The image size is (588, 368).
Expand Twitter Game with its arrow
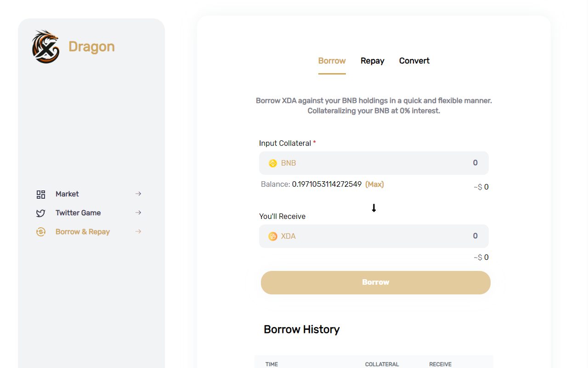pyautogui.click(x=138, y=213)
